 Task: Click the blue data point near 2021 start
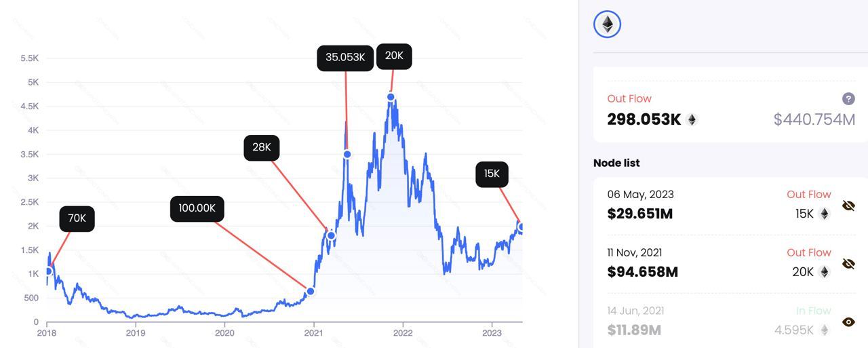(x=311, y=291)
